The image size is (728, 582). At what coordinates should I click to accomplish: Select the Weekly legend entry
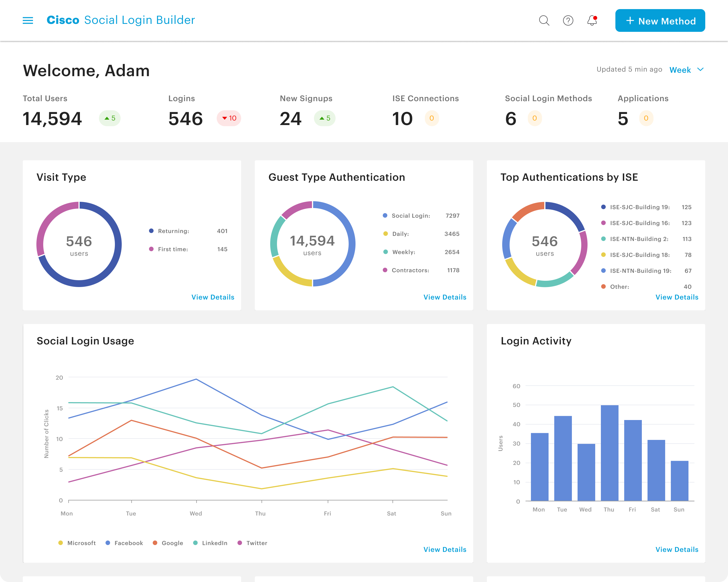421,252
